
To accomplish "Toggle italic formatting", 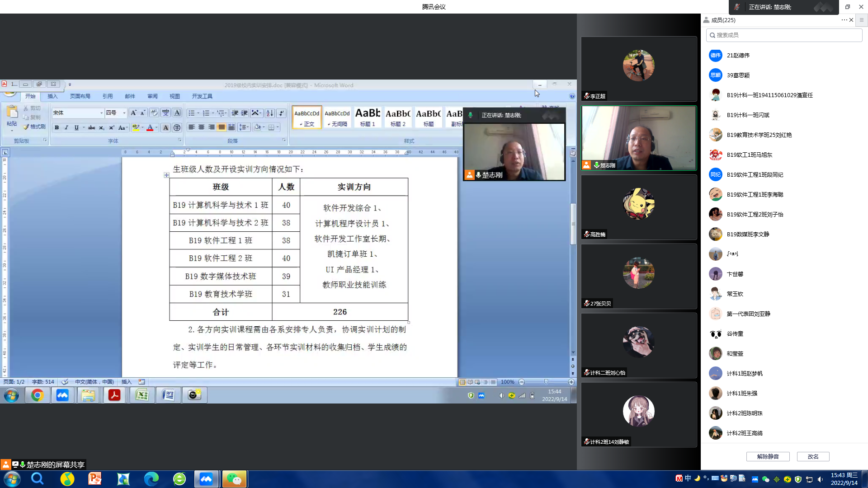I will (66, 127).
